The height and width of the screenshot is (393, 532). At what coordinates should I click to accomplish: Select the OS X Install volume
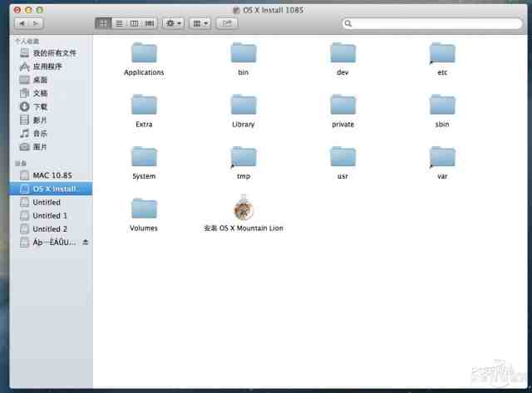coord(51,189)
